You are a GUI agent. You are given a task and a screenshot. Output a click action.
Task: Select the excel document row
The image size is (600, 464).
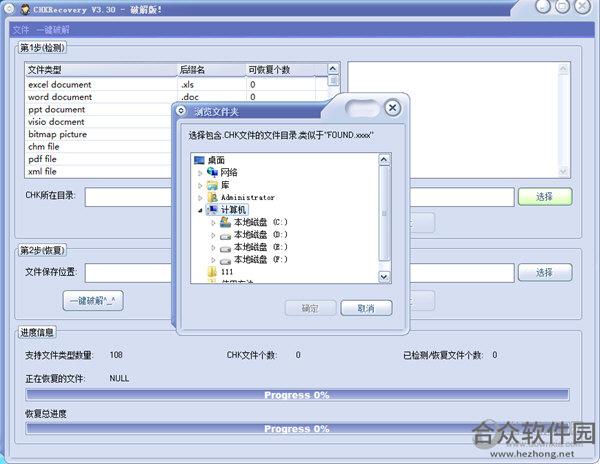coord(176,84)
